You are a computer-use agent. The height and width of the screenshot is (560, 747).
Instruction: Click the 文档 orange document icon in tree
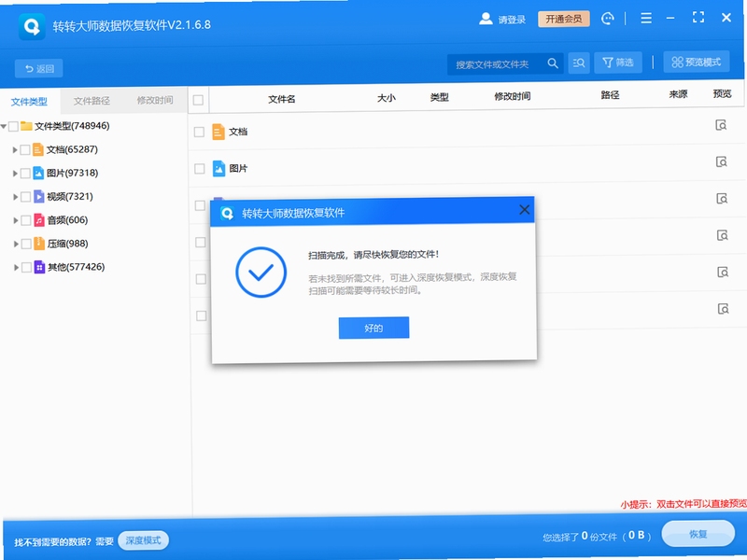pyautogui.click(x=38, y=149)
